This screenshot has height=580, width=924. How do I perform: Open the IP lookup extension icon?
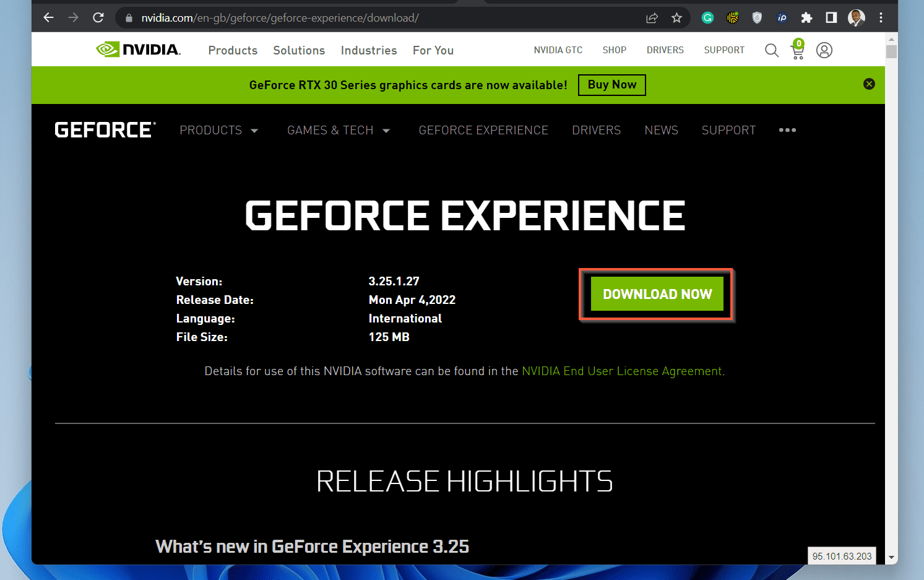(x=782, y=17)
